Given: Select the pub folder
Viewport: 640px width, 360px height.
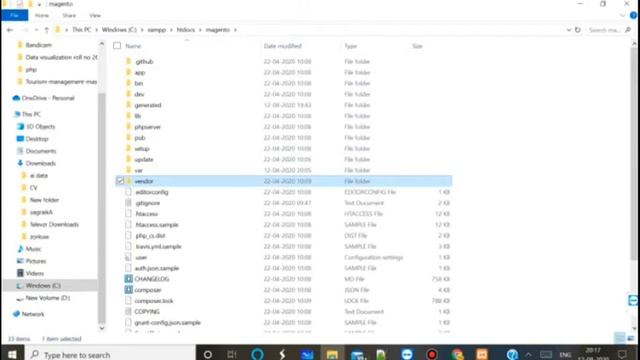Looking at the screenshot, I should pyautogui.click(x=140, y=138).
